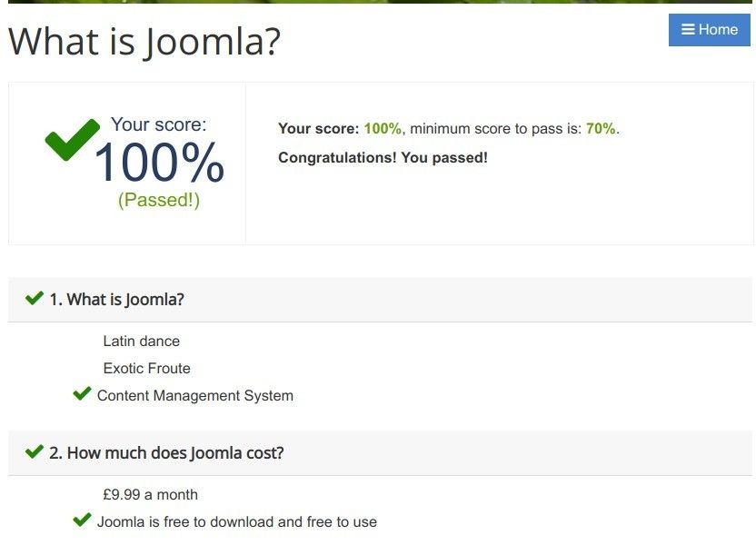Click the hamburger icon beside Home
This screenshot has height=545, width=756.
coord(688,29)
